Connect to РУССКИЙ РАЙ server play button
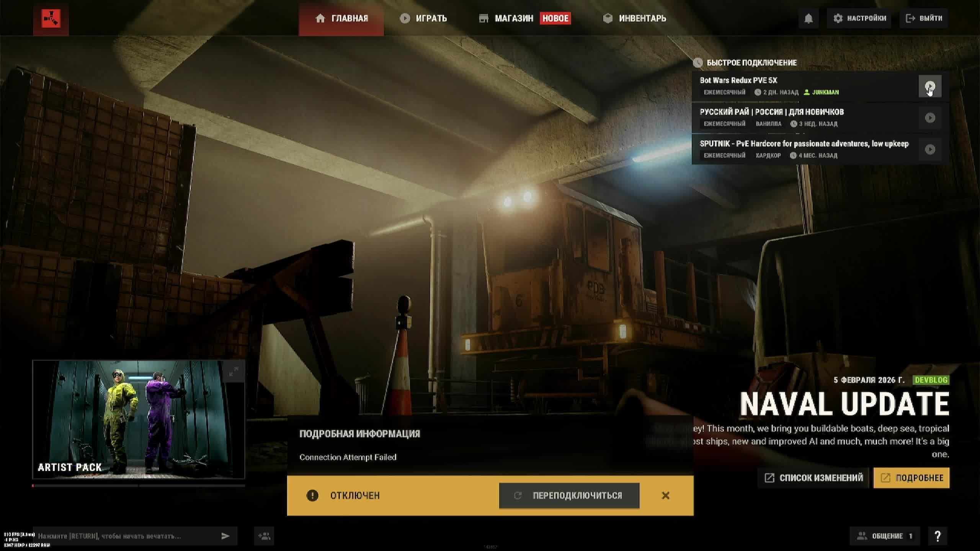This screenshot has width=980, height=551. [929, 117]
